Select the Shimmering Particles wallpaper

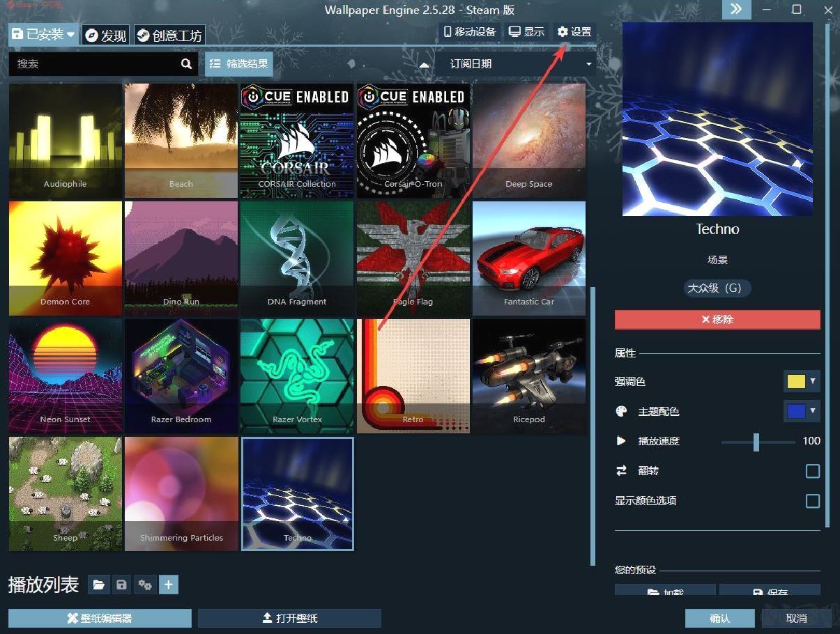(181, 494)
